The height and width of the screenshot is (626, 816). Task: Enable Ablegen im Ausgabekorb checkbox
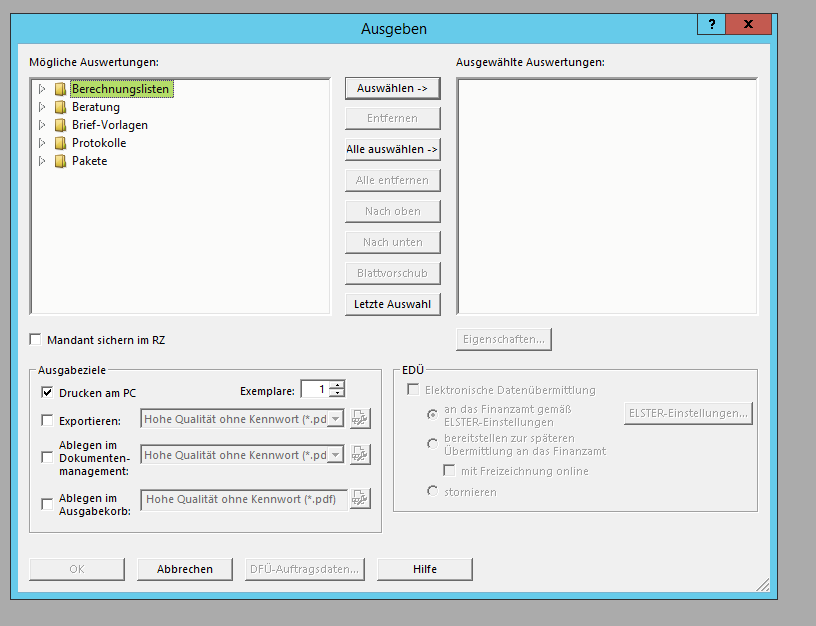click(x=47, y=504)
